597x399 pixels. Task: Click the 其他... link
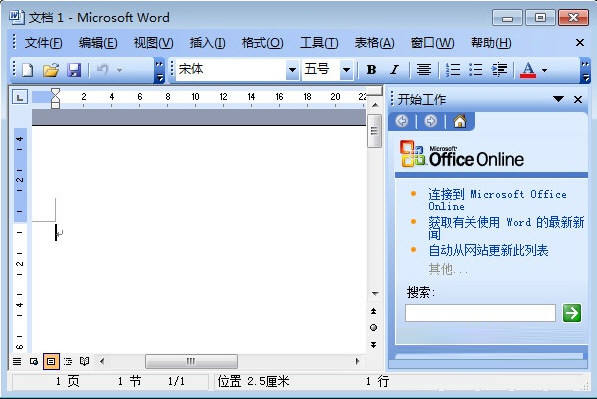tap(448, 269)
